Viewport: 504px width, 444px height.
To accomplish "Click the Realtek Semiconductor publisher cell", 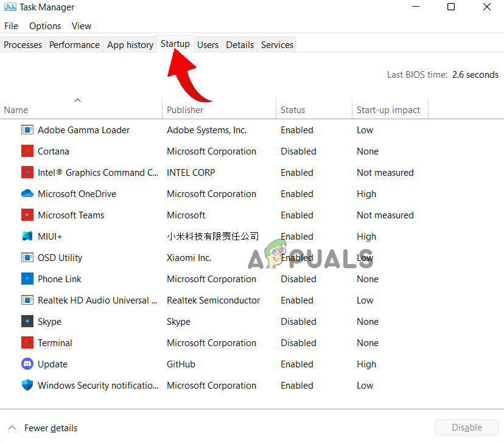I will point(214,300).
